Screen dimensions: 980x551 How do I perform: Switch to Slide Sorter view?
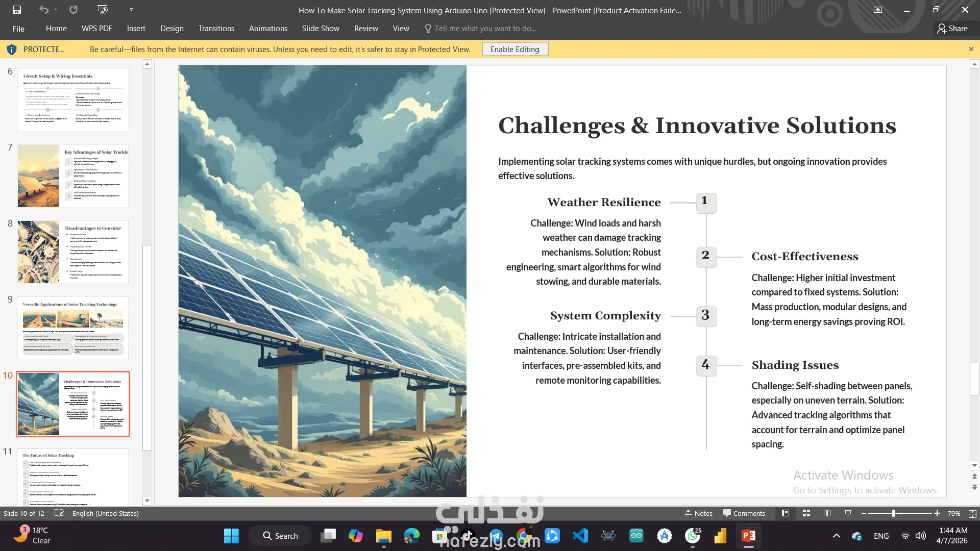click(x=806, y=513)
